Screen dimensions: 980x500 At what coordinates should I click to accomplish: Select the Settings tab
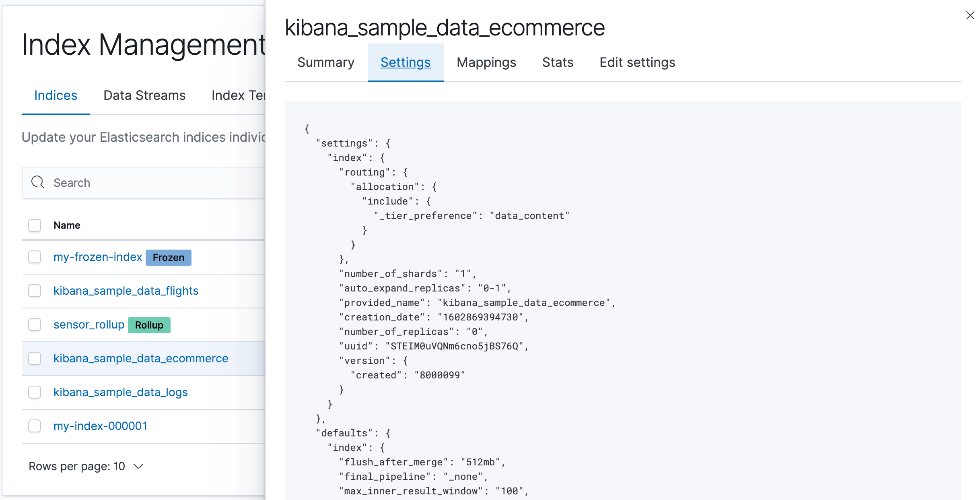coord(406,62)
